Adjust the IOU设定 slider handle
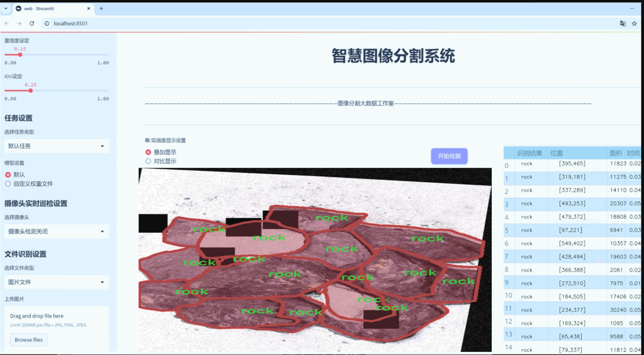Viewport: 644px width, 355px height. tap(31, 90)
